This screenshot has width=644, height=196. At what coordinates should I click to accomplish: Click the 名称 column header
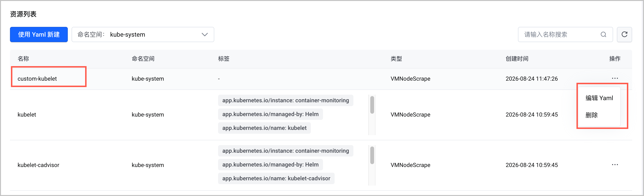[x=23, y=59]
